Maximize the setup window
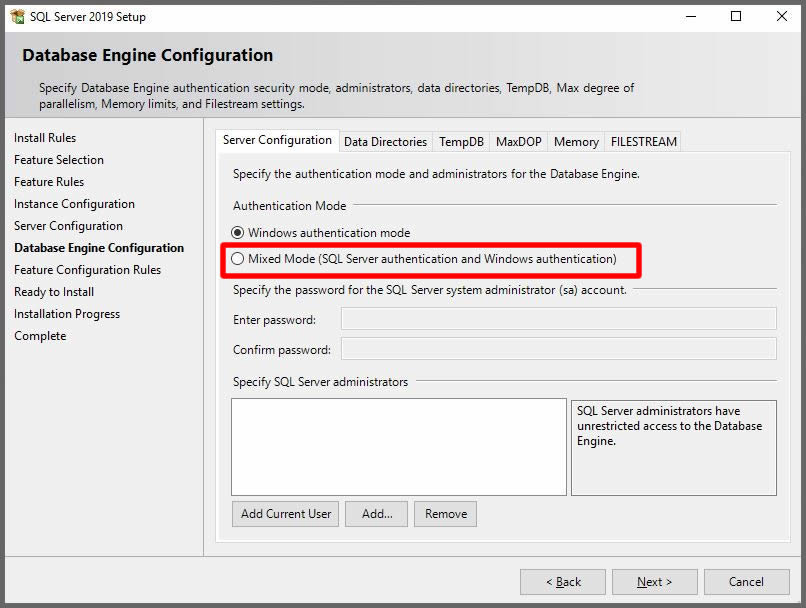 [x=736, y=16]
